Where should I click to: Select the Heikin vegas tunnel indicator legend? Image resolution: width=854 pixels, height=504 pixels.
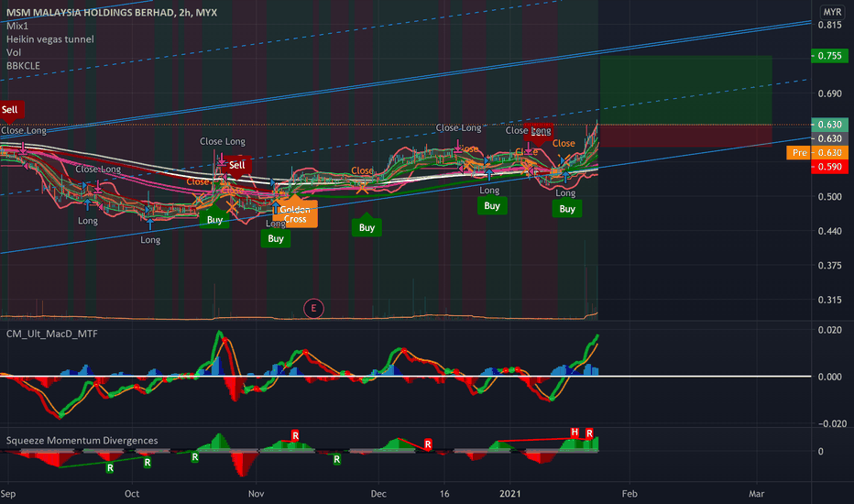(x=49, y=39)
